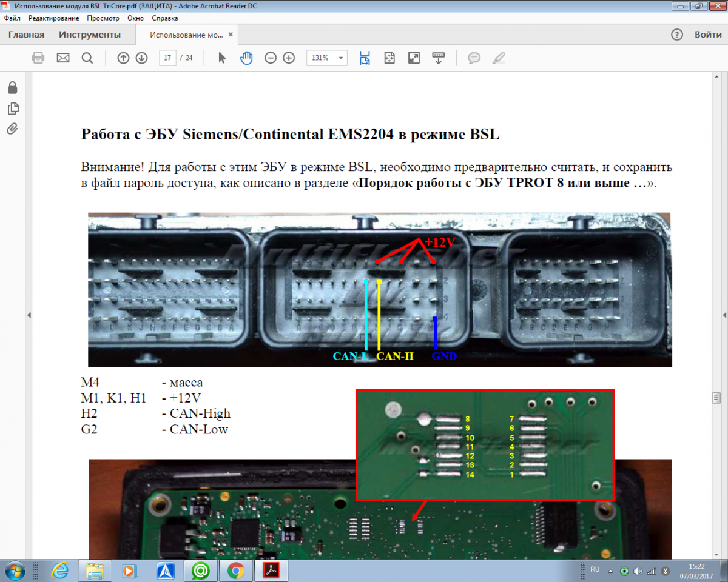The width and height of the screenshot is (728, 582).
Task: Click the heading about EMS2204 in BSL mode
Action: pyautogui.click(x=290, y=135)
